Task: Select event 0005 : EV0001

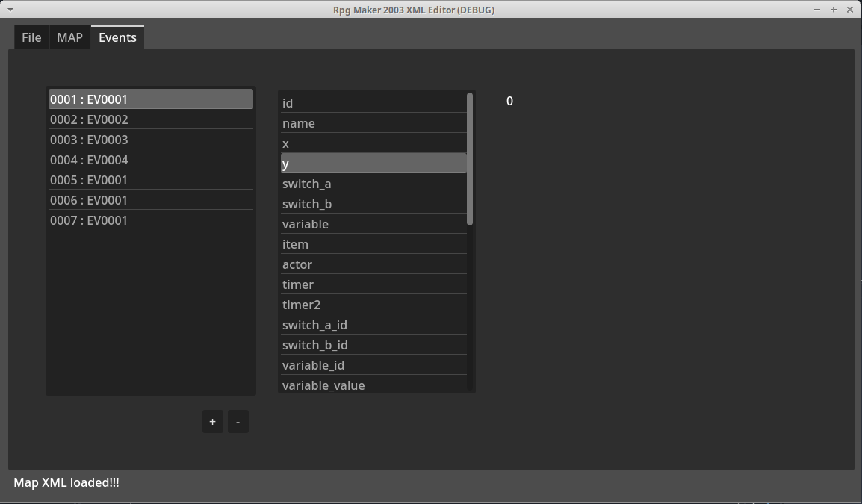Action: tap(151, 180)
